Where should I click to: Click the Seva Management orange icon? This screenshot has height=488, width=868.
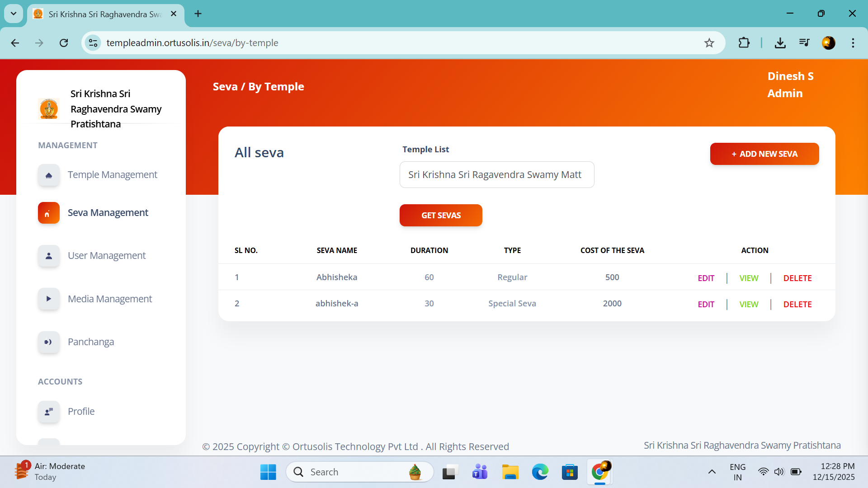49,213
